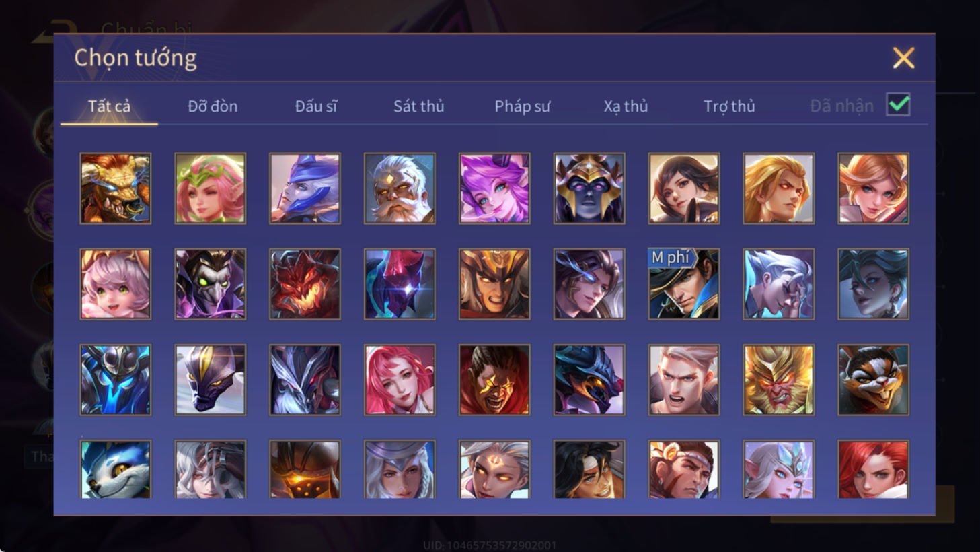The width and height of the screenshot is (980, 552).
Task: Select the golden lion beast hero portrait
Action: (x=115, y=188)
